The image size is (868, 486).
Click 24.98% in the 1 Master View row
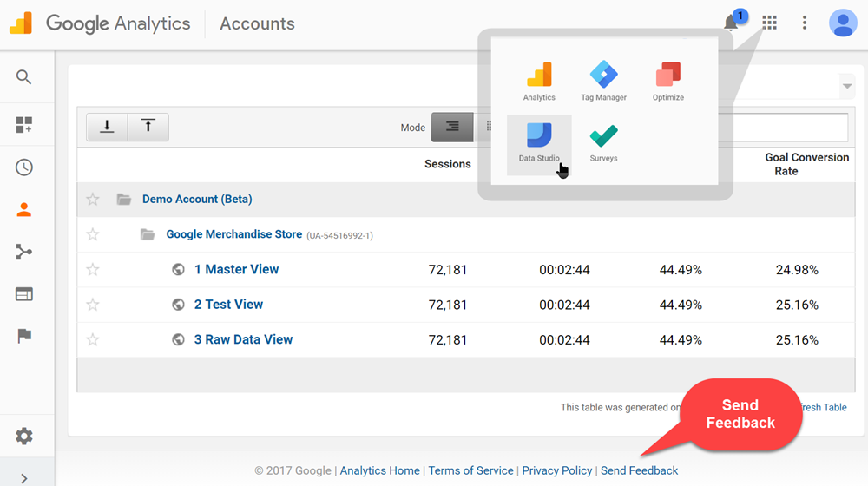pos(797,270)
